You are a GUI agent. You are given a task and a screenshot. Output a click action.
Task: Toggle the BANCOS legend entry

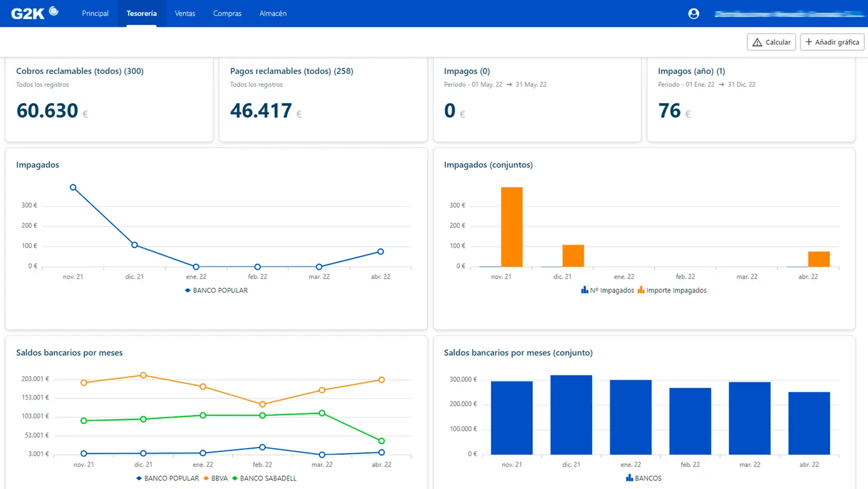click(x=644, y=478)
